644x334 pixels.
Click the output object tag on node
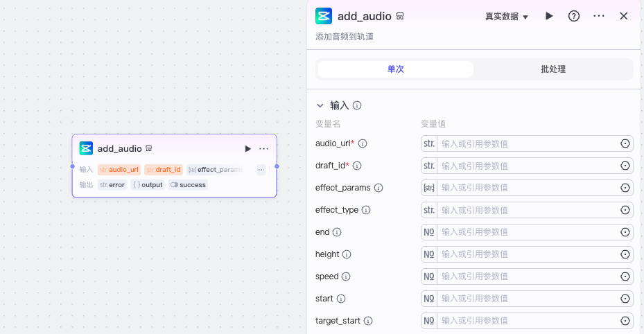pos(148,184)
